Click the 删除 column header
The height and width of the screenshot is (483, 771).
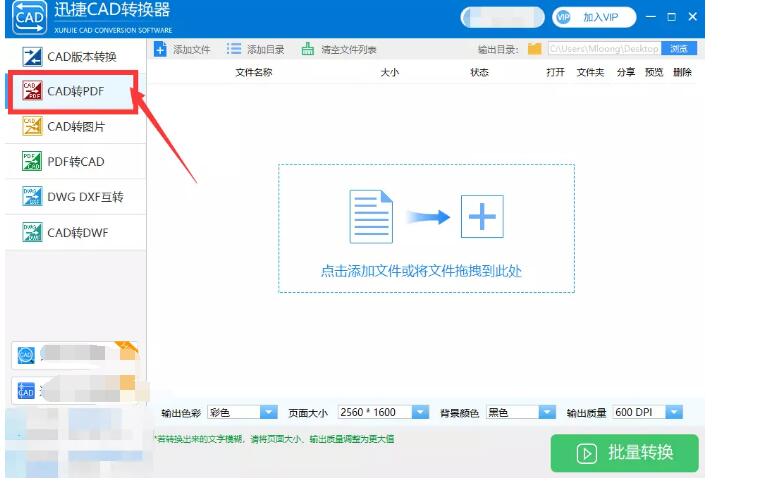pyautogui.click(x=682, y=72)
